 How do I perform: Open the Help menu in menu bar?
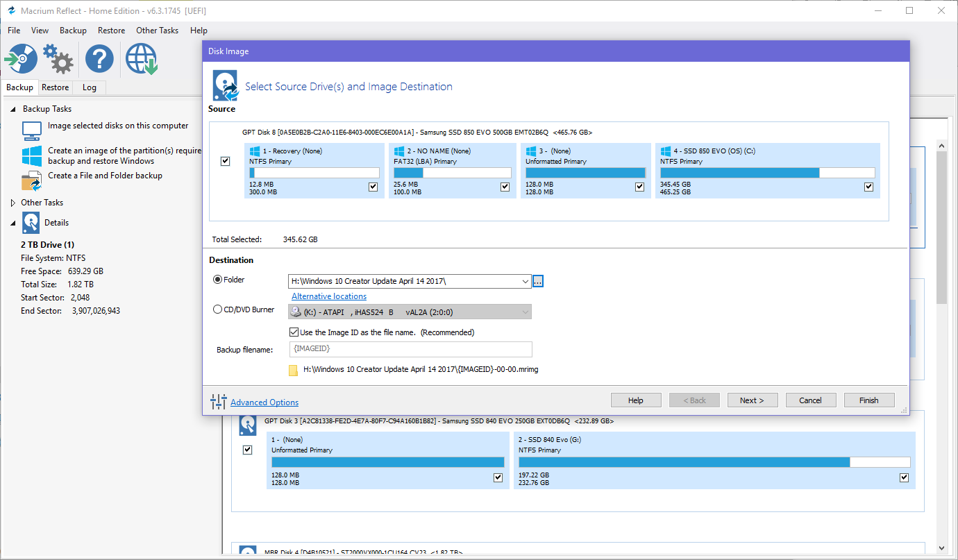pos(199,31)
